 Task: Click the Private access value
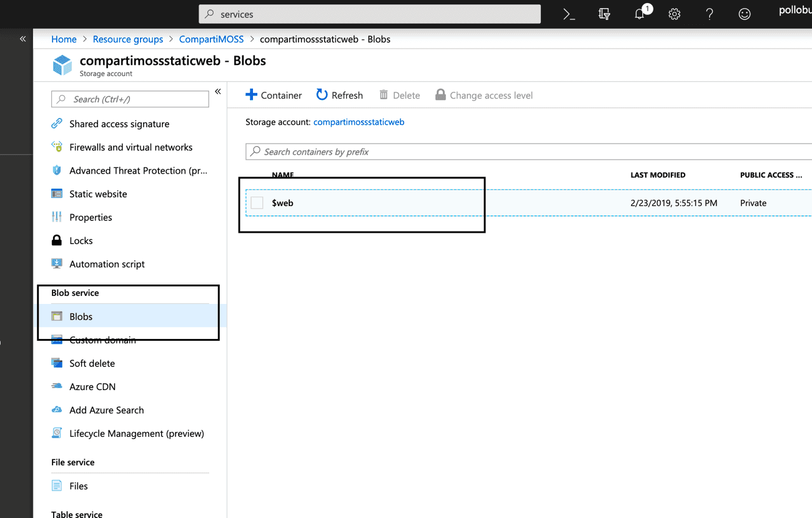753,203
